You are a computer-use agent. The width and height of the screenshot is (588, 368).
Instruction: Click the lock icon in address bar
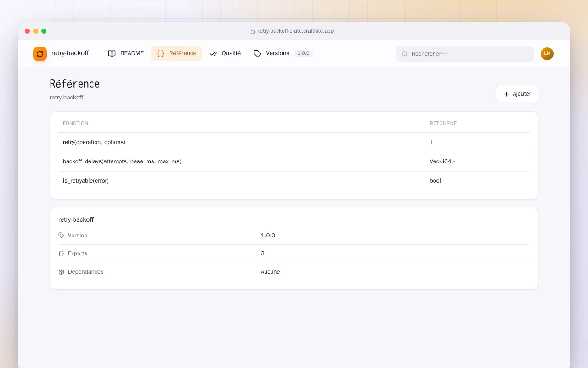(253, 31)
